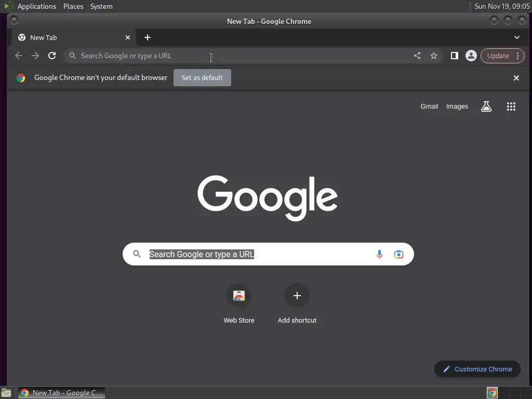Click the Google logo
The image size is (532, 399).
coord(268,198)
